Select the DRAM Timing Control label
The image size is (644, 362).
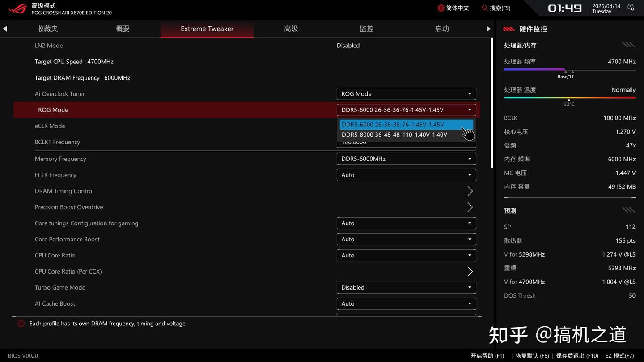[x=64, y=191]
